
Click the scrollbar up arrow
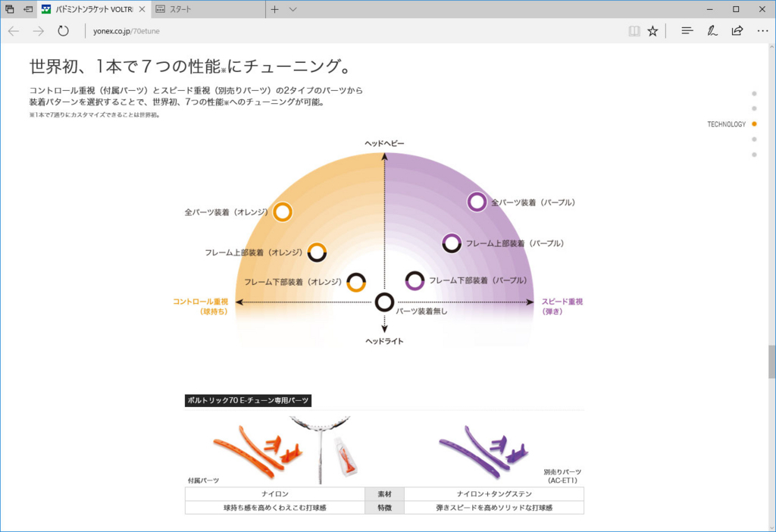(771, 48)
